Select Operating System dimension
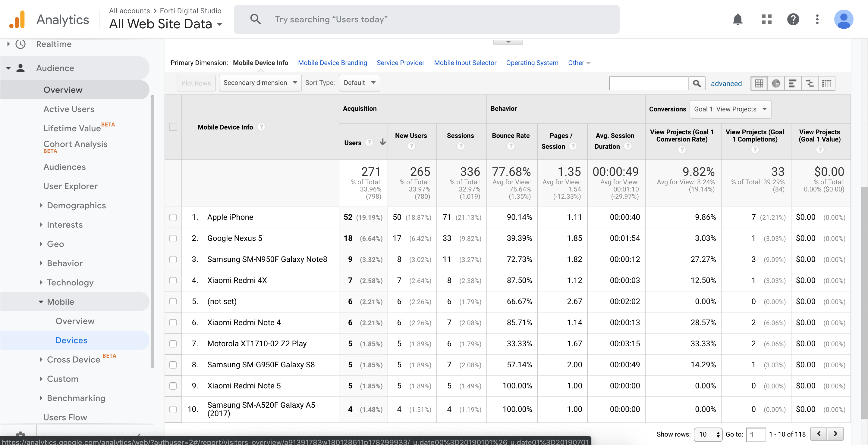This screenshot has width=868, height=445. 532,63
